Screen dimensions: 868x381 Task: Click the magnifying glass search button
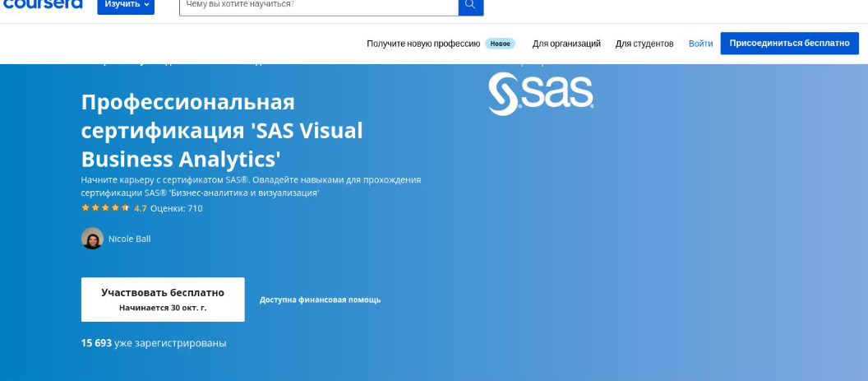tap(471, 6)
